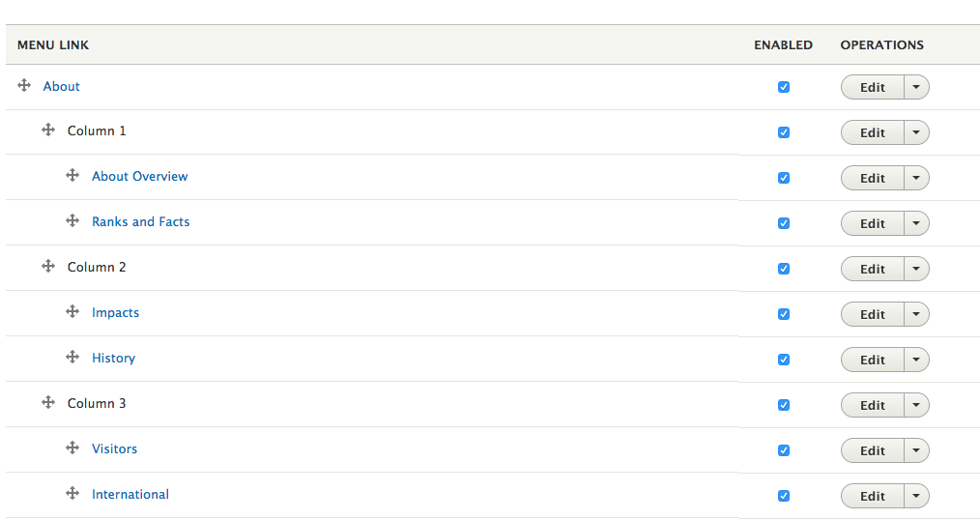Click the Column 3 row label
This screenshot has height=520, width=980.
point(97,403)
